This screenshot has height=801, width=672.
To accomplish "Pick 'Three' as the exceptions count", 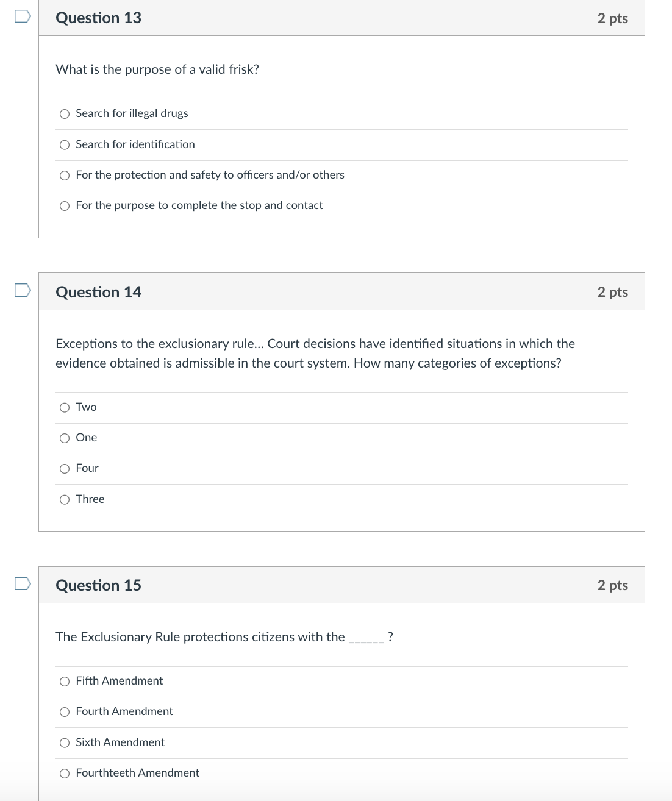I will pyautogui.click(x=64, y=499).
